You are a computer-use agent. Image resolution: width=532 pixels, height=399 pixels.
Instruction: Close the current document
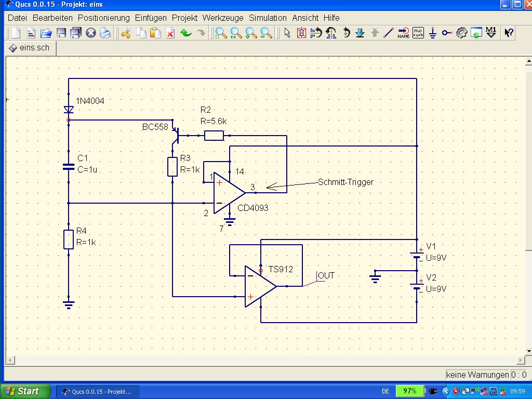90,33
